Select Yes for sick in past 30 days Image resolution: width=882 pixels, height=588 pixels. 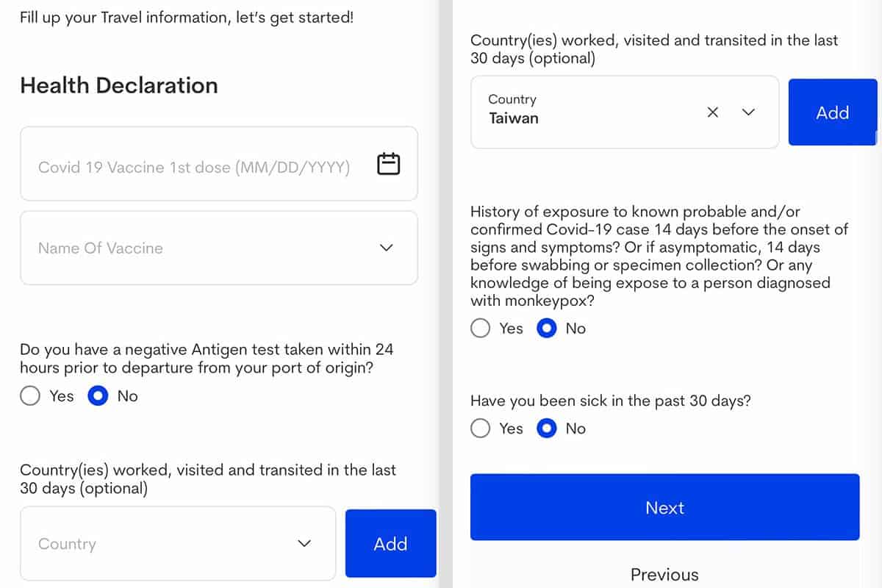[481, 429]
